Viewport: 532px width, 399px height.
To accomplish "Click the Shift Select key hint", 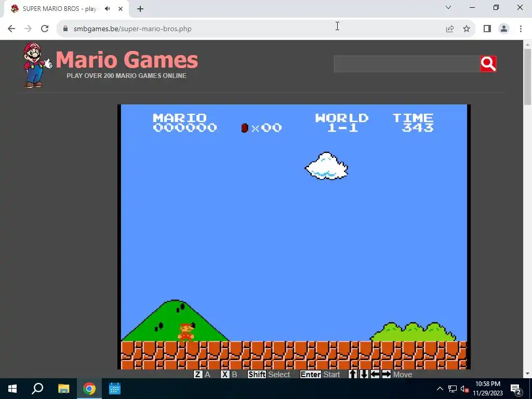I will click(x=269, y=374).
